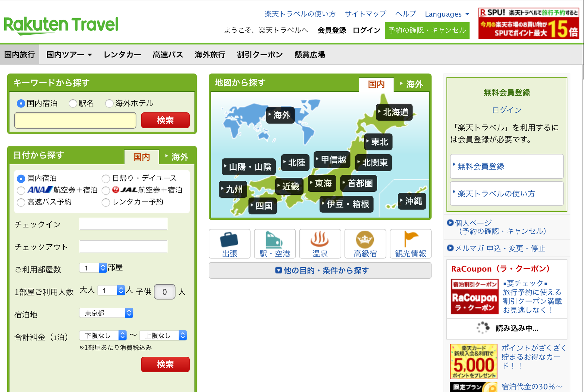Select 首都圏 region on the map

pyautogui.click(x=359, y=184)
